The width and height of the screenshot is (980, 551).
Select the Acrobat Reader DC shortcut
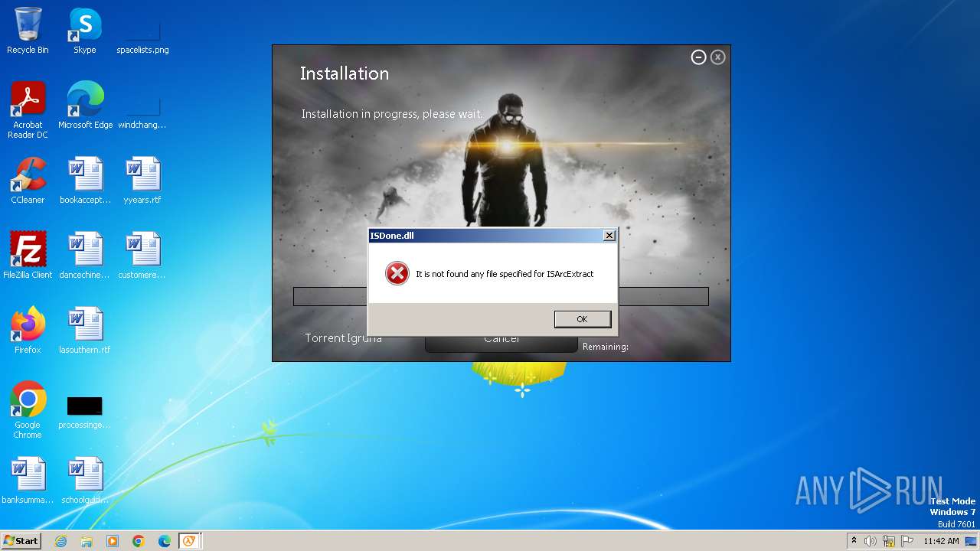28,110
